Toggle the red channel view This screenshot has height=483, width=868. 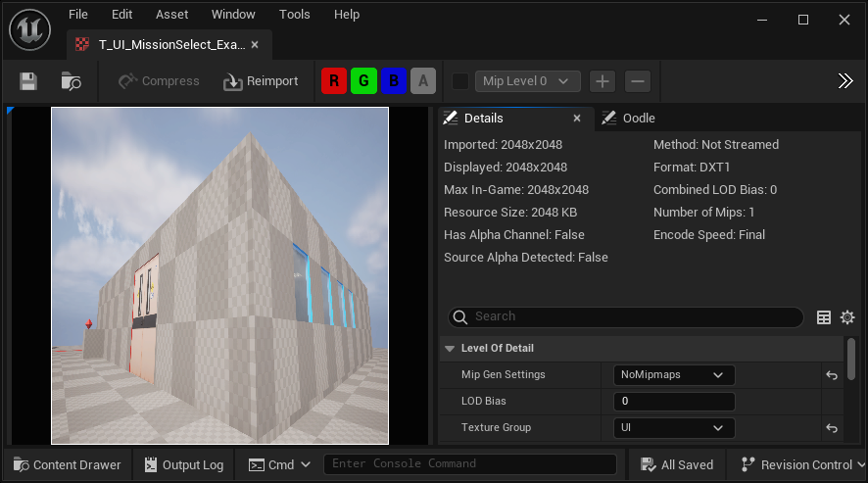(x=334, y=81)
